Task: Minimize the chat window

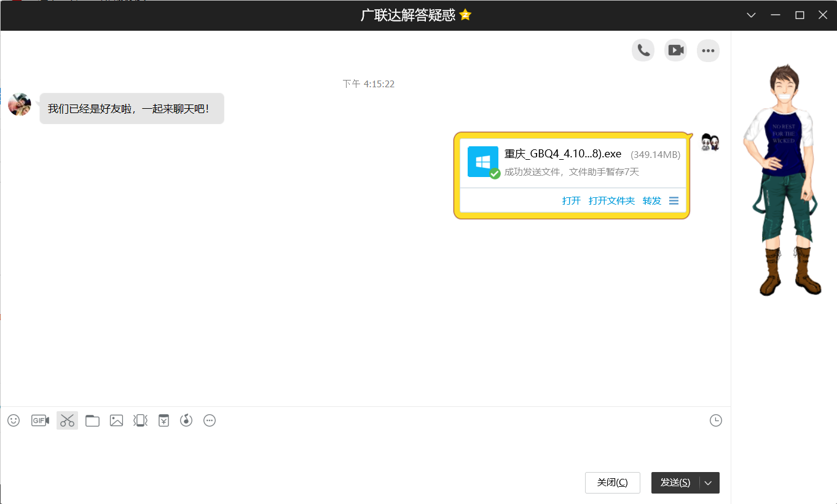Action: pos(776,15)
